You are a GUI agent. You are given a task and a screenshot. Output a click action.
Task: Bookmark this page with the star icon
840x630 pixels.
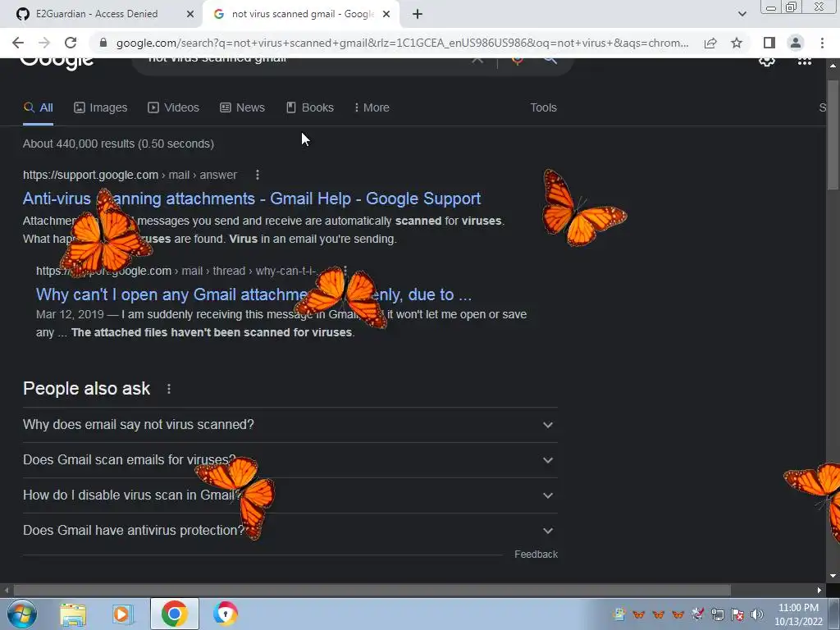[737, 43]
